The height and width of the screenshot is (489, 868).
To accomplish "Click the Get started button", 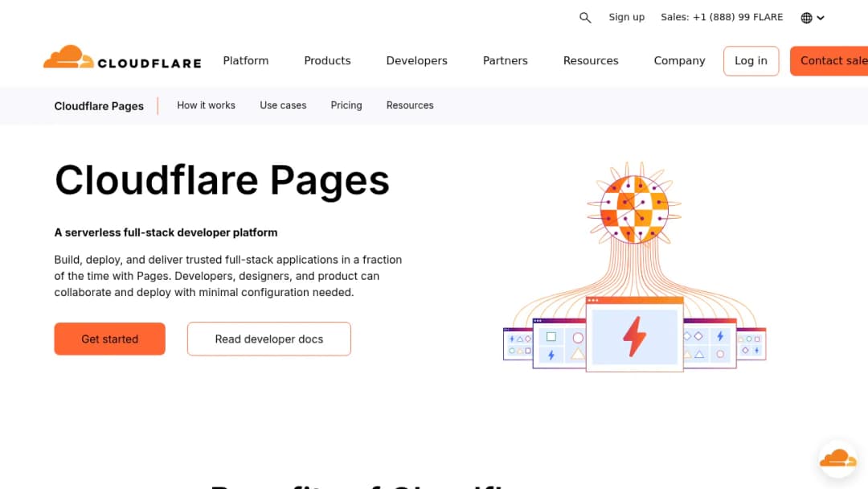I will pos(109,339).
